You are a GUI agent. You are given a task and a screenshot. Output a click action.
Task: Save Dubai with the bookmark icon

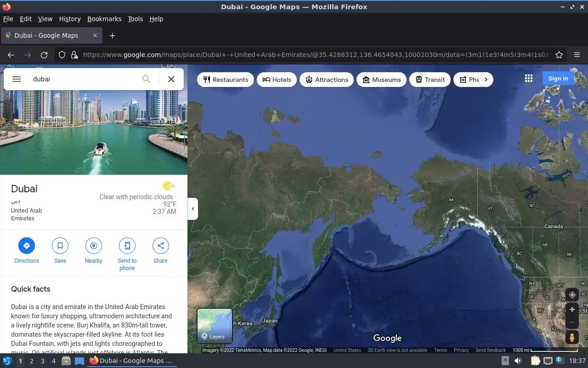coord(60,246)
